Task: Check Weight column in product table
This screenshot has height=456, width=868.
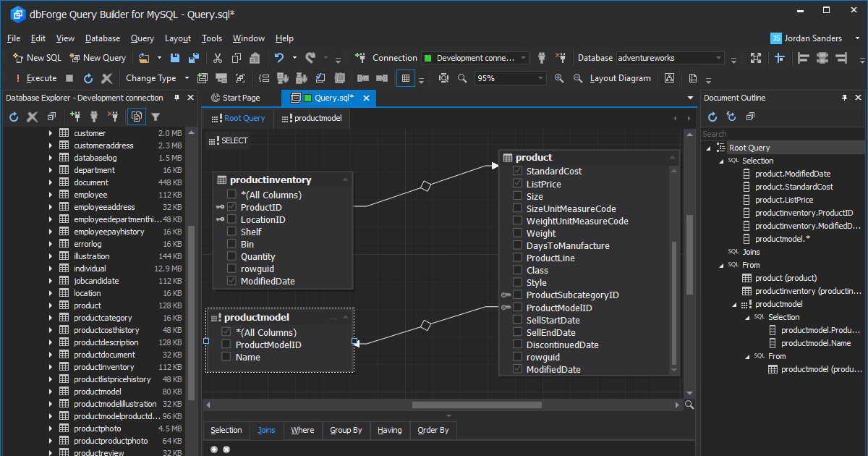Action: tap(517, 233)
